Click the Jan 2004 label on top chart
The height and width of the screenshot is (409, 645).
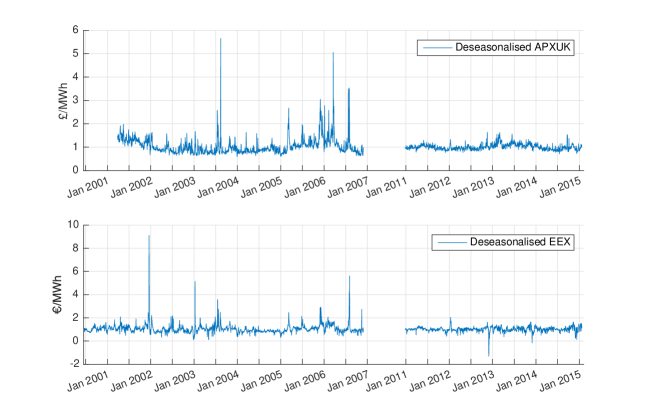pos(218,188)
